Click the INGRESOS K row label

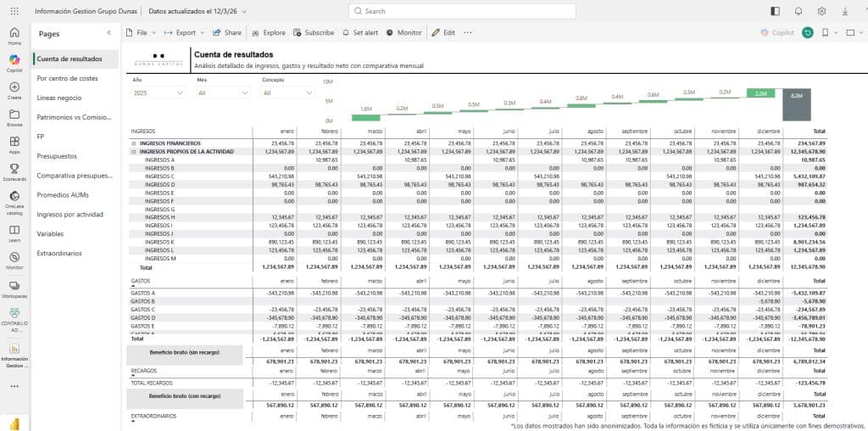pos(159,242)
